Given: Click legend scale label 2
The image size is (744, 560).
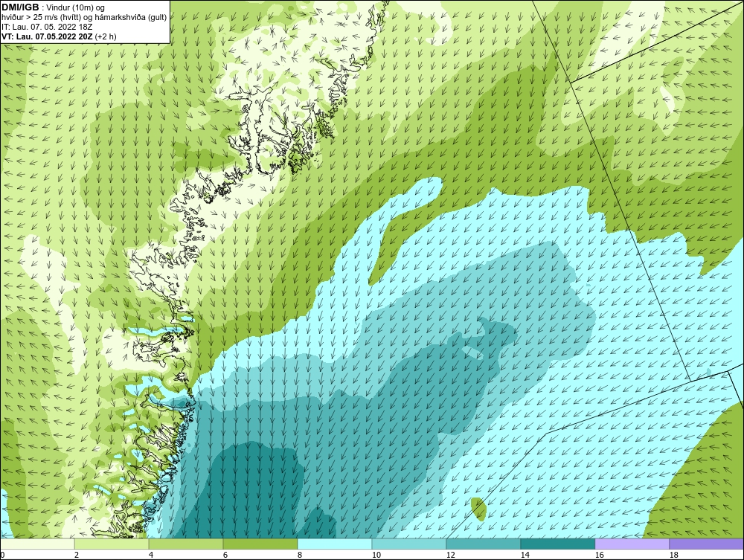Looking at the screenshot, I should coord(77,555).
